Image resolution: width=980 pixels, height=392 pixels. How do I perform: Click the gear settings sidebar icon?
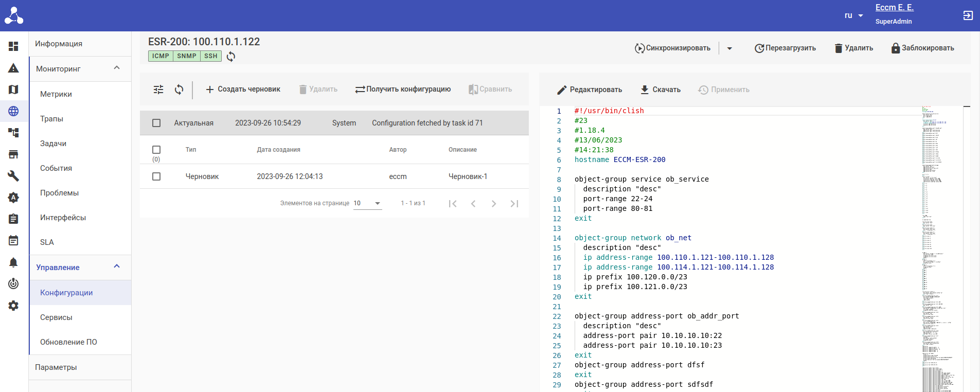(13, 306)
